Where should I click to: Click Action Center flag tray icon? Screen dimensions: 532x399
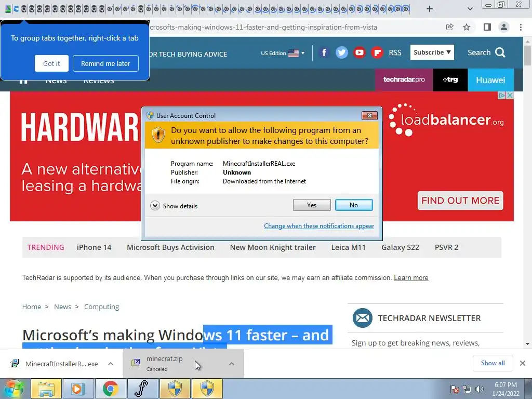(455, 389)
